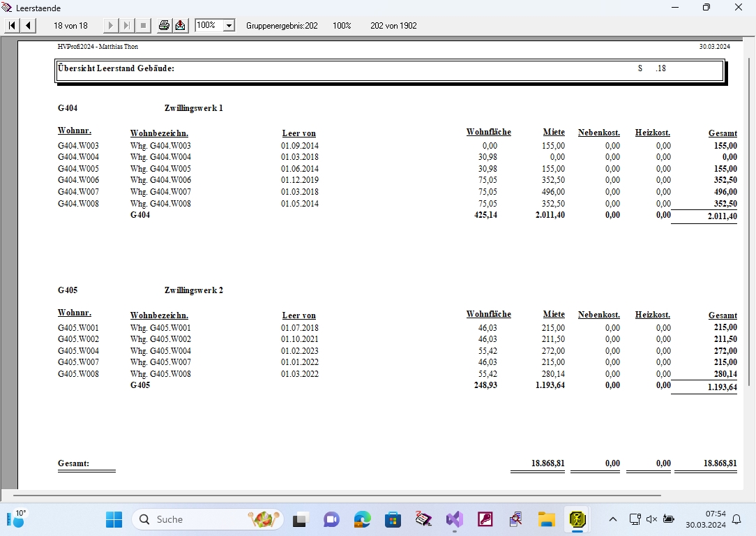Click 'Whg. G404.W007' description cell
756x536 pixels.
pos(160,191)
